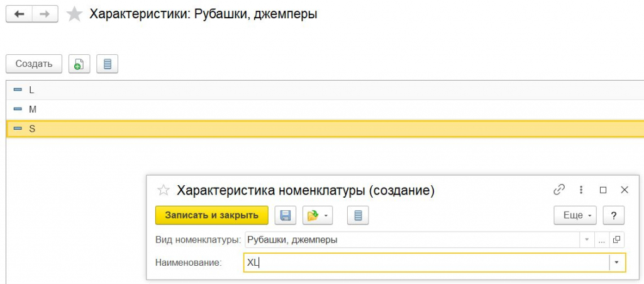Viewport: 644px width, 284px height.
Task: Open the dialog's additional details list icon
Action: (358, 215)
